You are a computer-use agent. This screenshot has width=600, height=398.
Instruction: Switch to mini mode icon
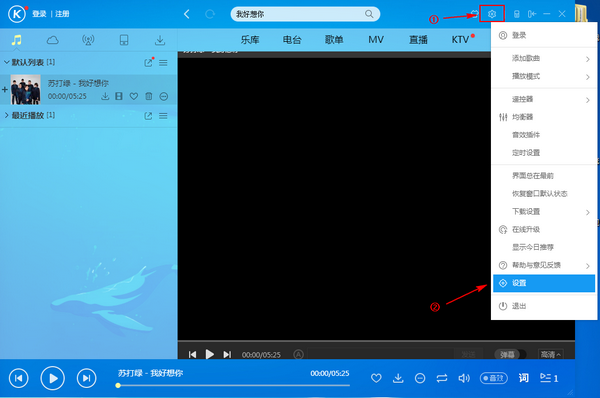click(532, 14)
